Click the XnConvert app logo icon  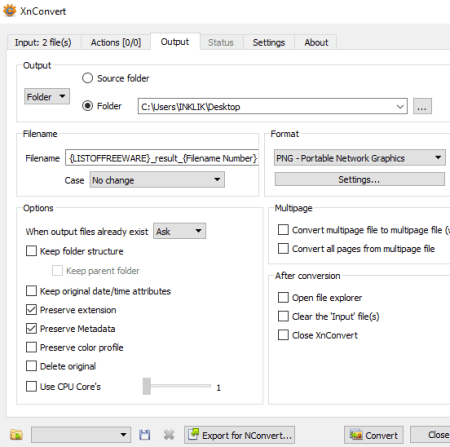coord(9,11)
